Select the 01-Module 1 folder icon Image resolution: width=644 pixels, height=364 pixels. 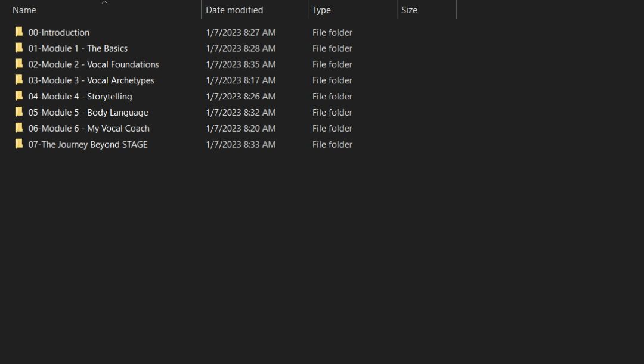(x=19, y=48)
